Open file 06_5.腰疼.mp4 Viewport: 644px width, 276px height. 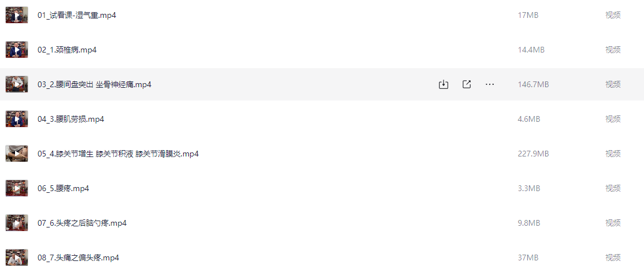tap(64, 188)
